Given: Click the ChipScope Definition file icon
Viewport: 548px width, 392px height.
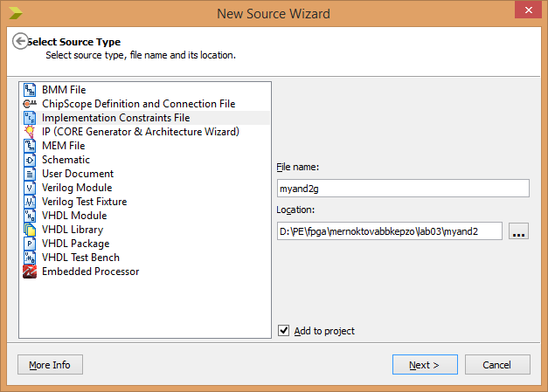Looking at the screenshot, I should coord(30,104).
